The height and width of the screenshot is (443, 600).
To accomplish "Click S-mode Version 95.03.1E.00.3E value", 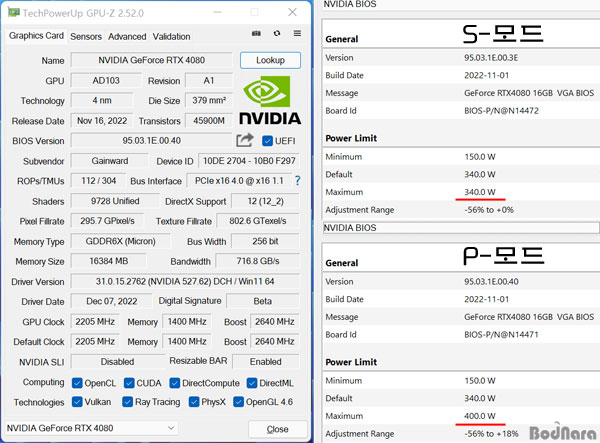I will point(491,58).
